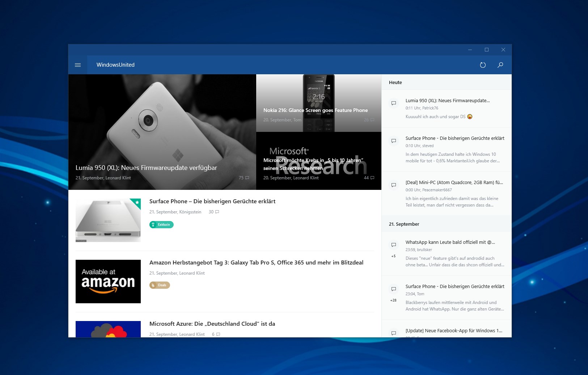The height and width of the screenshot is (375, 588).
Task: Click the 75 comments icon on Lumia 950 tile
Action: [x=247, y=178]
